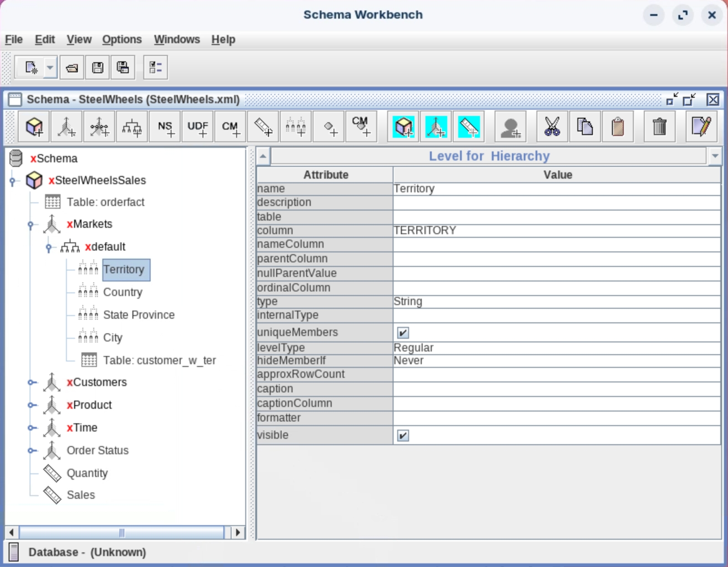Click the Delete trash can icon
The image size is (728, 567).
click(x=659, y=127)
